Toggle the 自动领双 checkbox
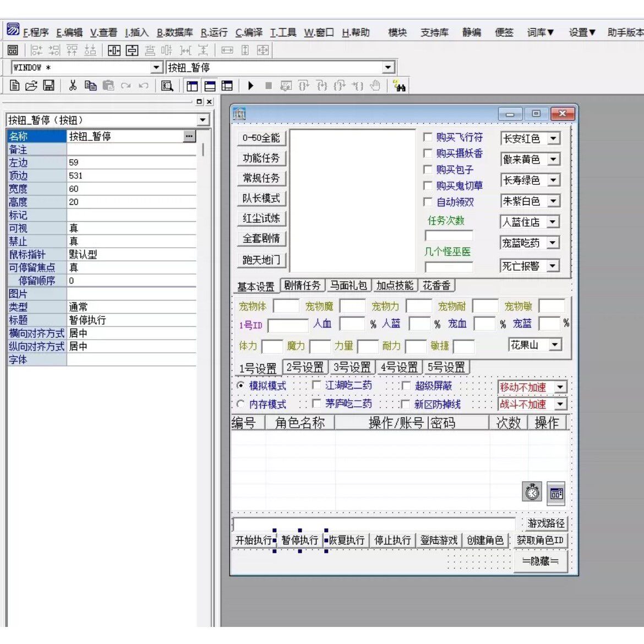644x644 pixels. click(428, 202)
